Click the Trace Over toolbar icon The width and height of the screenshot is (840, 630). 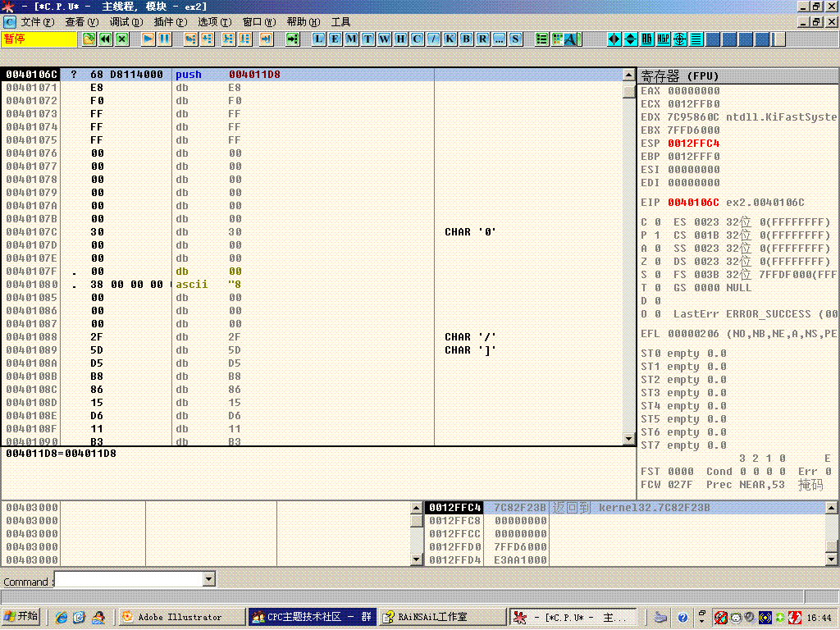click(244, 39)
